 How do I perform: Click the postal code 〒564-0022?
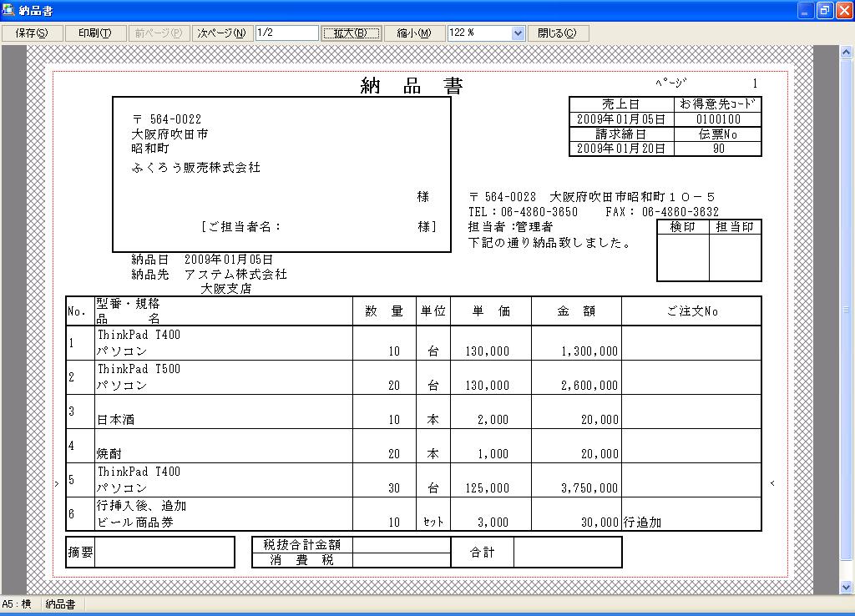pos(167,119)
